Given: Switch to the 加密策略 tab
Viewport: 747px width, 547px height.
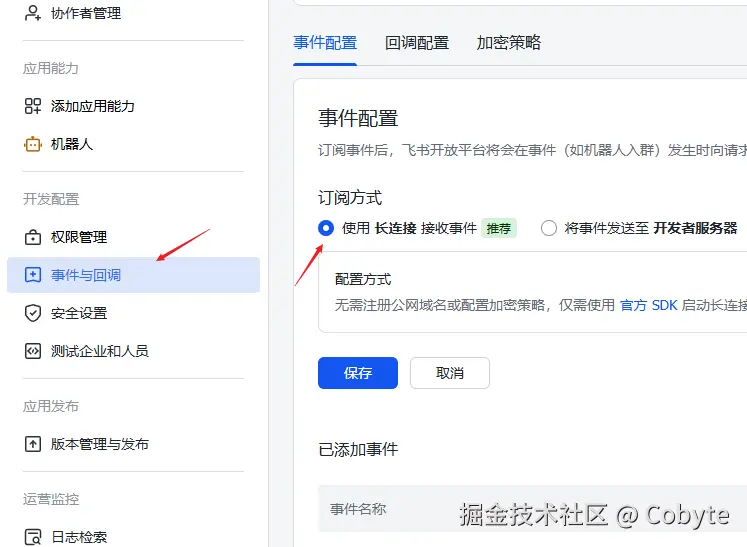Looking at the screenshot, I should pyautogui.click(x=508, y=43).
